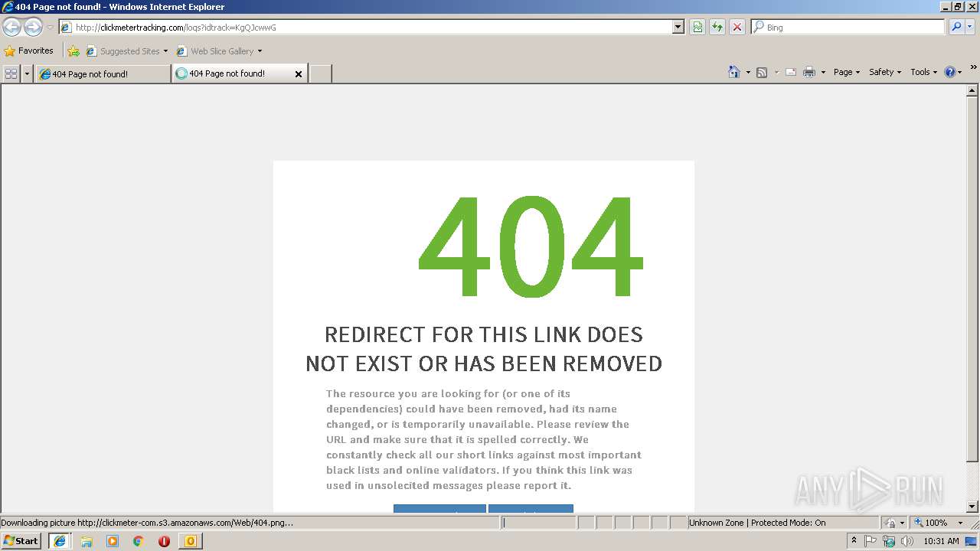
Task: Click the Stop loading X icon
Action: click(737, 28)
